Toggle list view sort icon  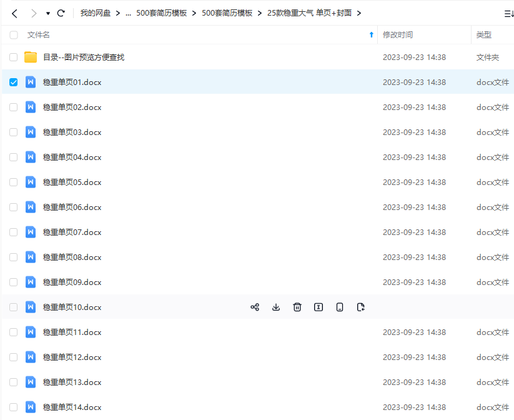click(509, 14)
